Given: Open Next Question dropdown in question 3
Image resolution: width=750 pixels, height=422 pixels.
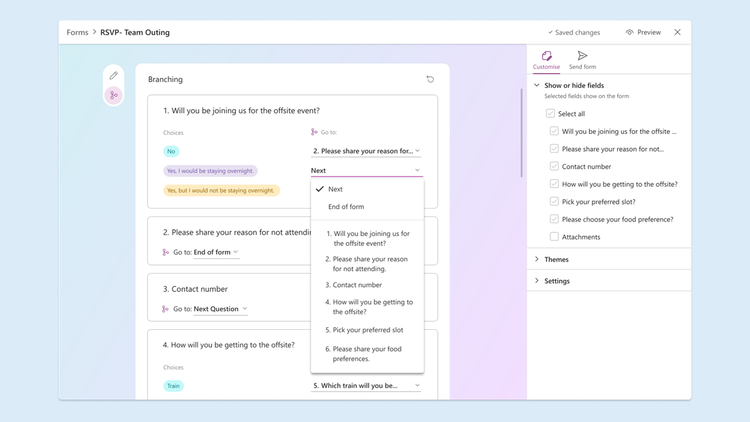Looking at the screenshot, I should point(221,309).
